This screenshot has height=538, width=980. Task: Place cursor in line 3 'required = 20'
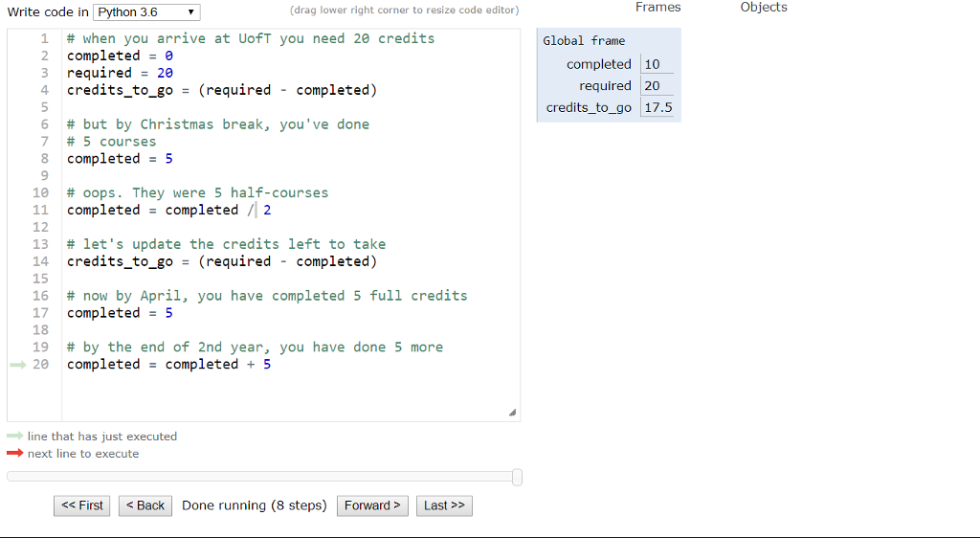coord(120,73)
